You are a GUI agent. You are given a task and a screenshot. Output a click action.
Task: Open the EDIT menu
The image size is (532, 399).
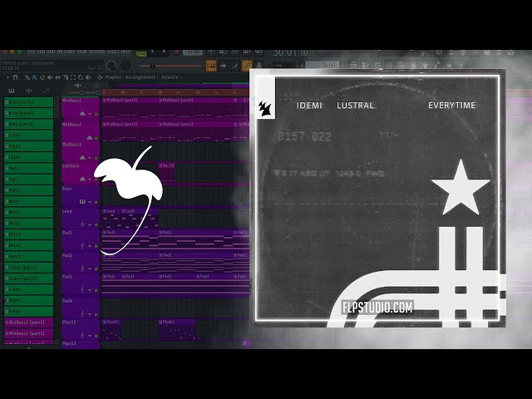[x=42, y=52]
